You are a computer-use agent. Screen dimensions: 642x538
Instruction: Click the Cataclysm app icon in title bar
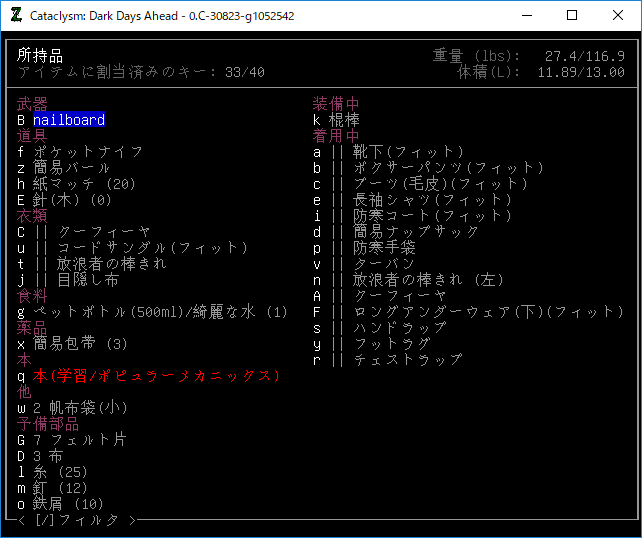point(15,16)
